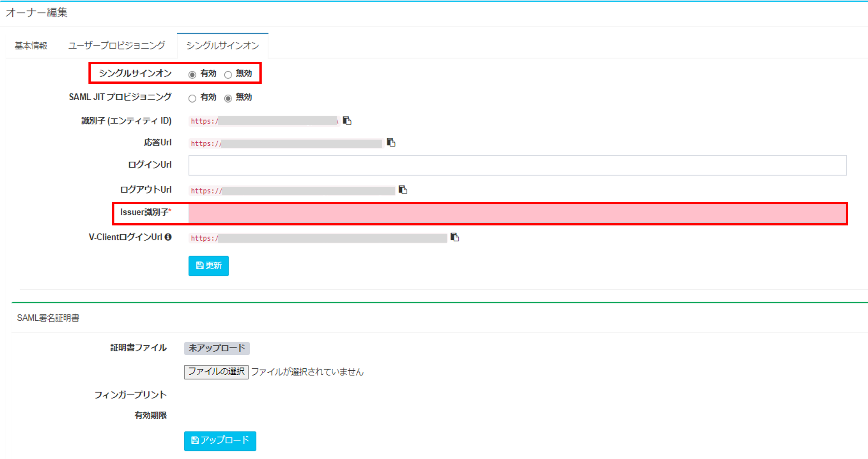Open the 基本情報 tab
Image resolution: width=868 pixels, height=459 pixels.
(31, 45)
